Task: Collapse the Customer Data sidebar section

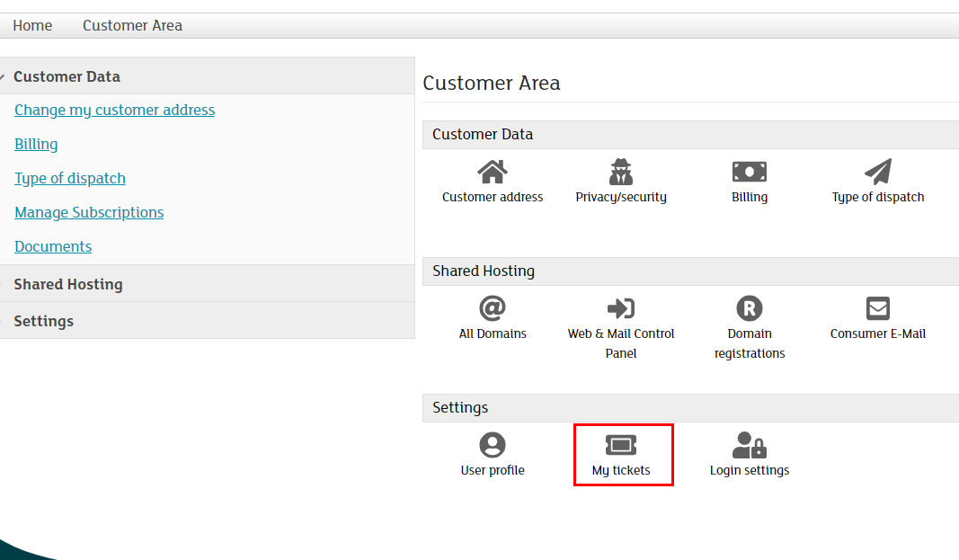Action: pyautogui.click(x=67, y=76)
